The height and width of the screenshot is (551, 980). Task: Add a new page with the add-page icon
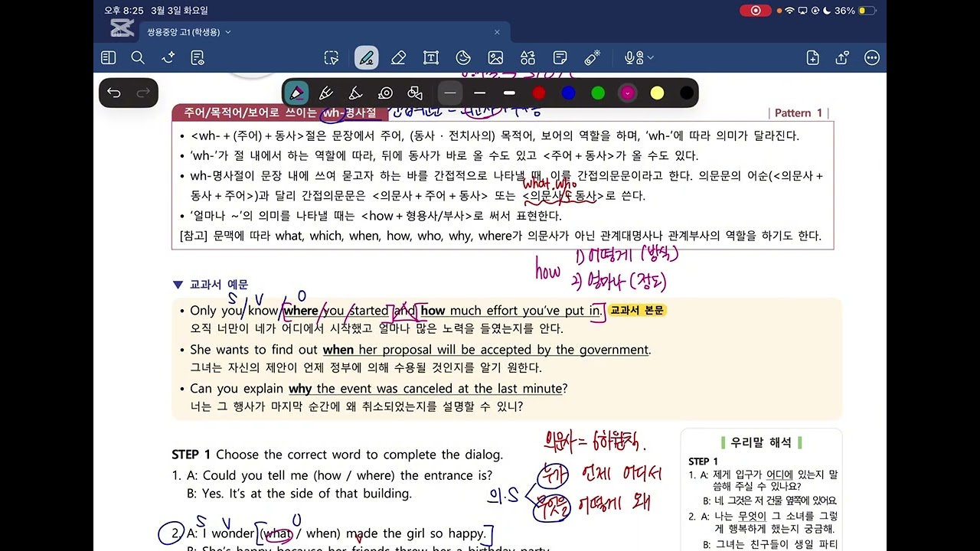tap(813, 57)
